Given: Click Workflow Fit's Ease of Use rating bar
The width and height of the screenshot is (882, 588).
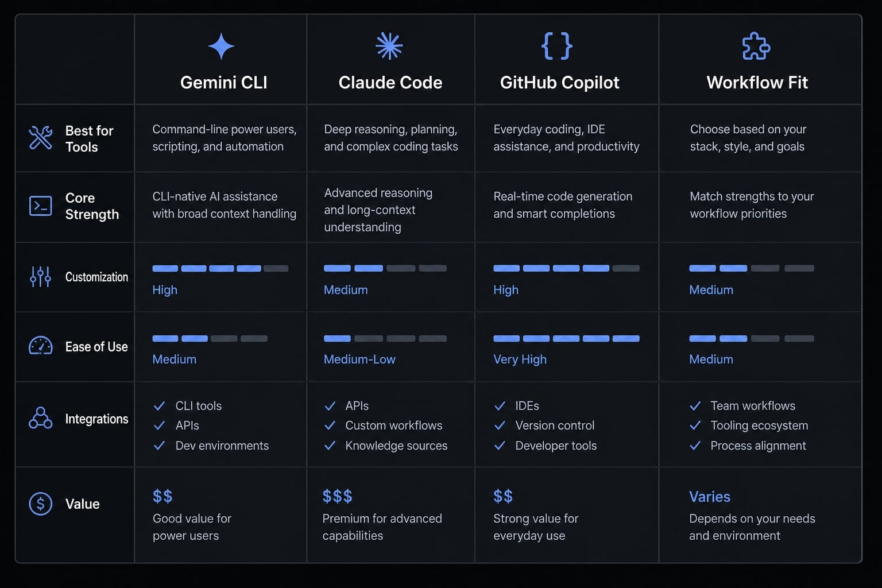Looking at the screenshot, I should [x=752, y=338].
